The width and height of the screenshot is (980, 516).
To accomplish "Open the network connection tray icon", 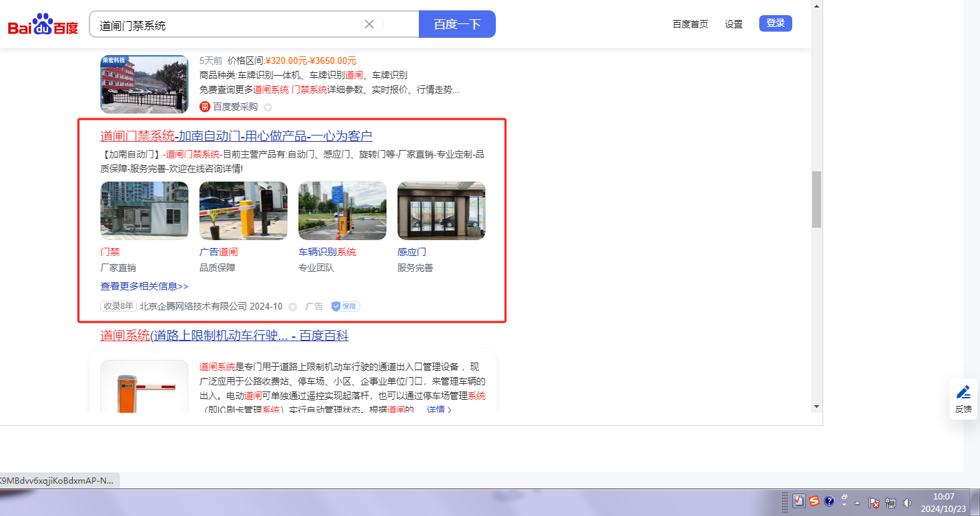I will (x=891, y=503).
